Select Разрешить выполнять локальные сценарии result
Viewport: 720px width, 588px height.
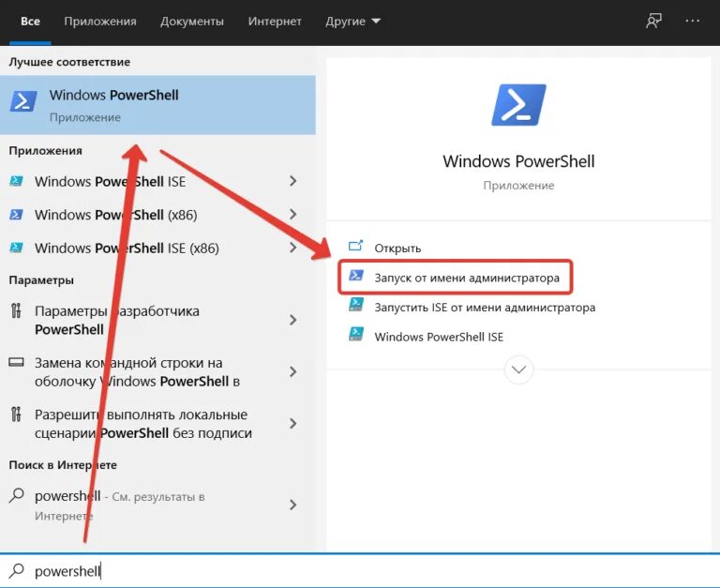click(143, 424)
